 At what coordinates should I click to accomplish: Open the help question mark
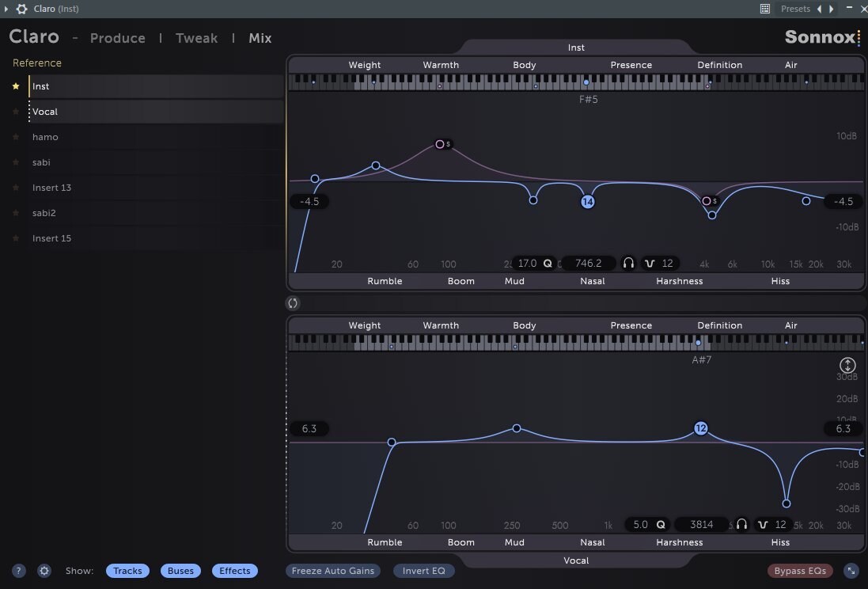click(x=18, y=571)
